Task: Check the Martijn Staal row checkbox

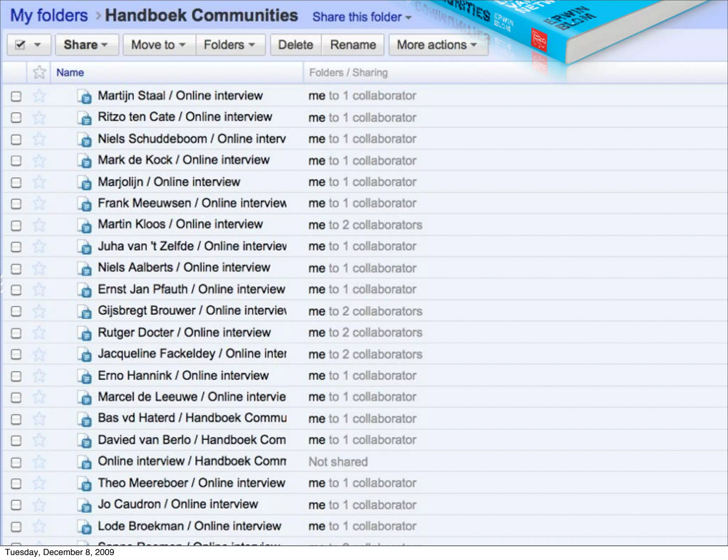Action: tap(16, 96)
